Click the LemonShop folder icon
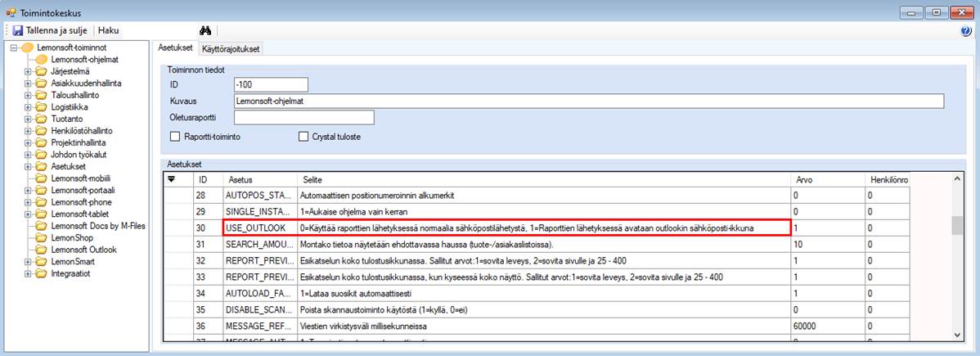Image resolution: width=980 pixels, height=356 pixels. (41, 238)
